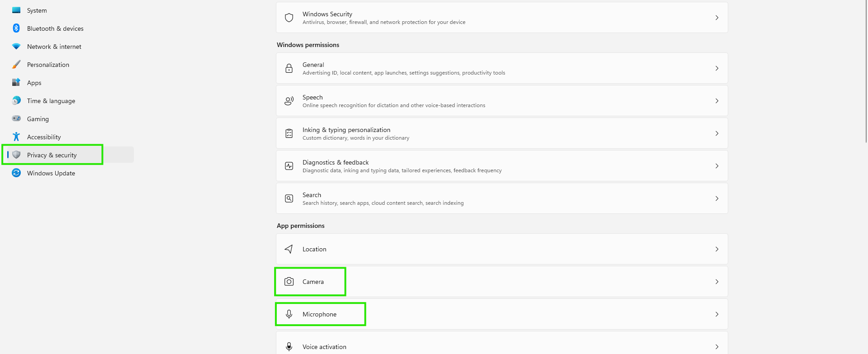This screenshot has width=868, height=354.
Task: Click the Network Wi-Fi icon in sidebar
Action: pyautogui.click(x=16, y=46)
